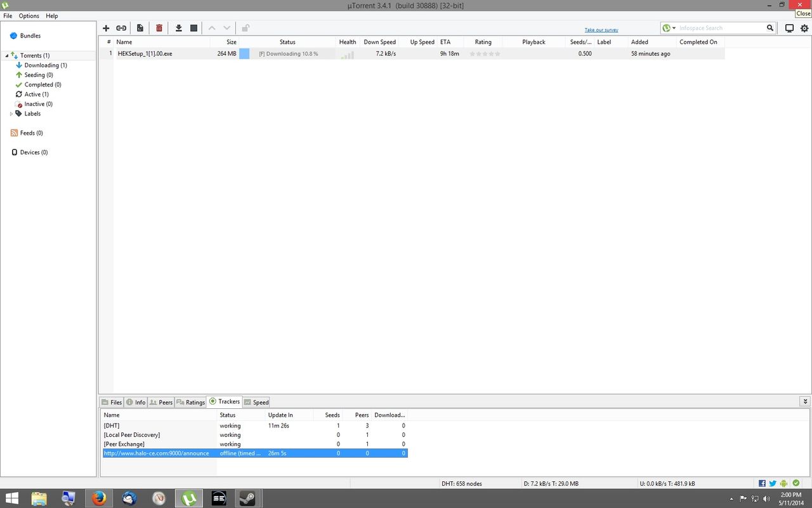Image resolution: width=812 pixels, height=508 pixels.
Task: Click the Add Torrent from URL link icon
Action: (x=121, y=28)
